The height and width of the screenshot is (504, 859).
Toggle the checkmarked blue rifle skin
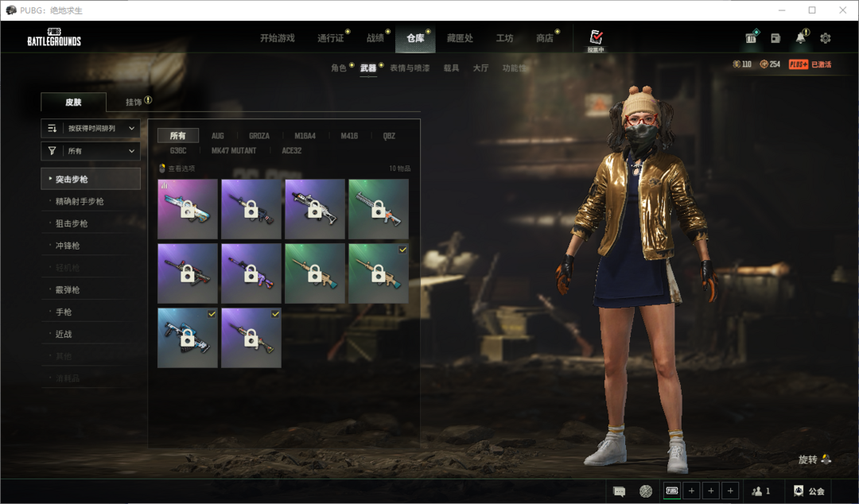pos(188,338)
